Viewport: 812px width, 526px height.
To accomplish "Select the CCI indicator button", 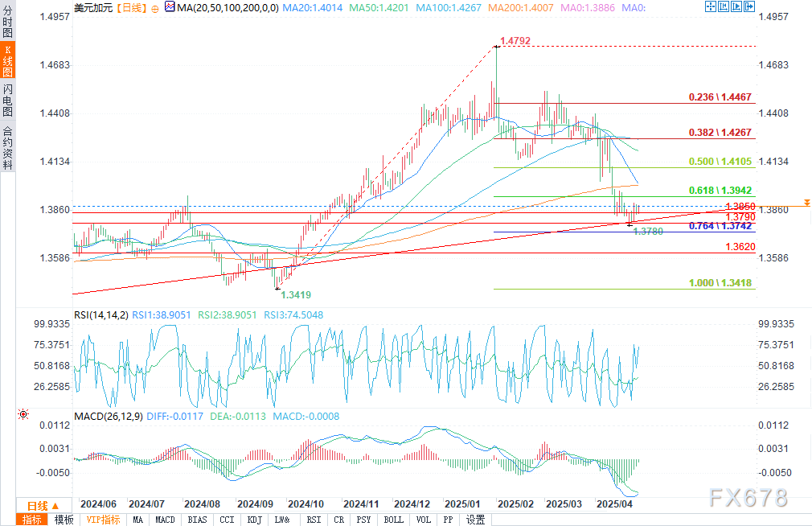I will coord(226,520).
